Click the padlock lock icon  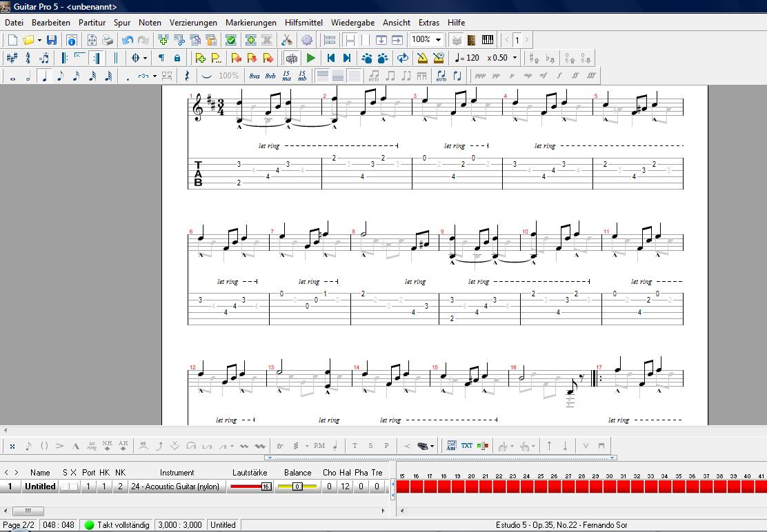click(x=177, y=58)
